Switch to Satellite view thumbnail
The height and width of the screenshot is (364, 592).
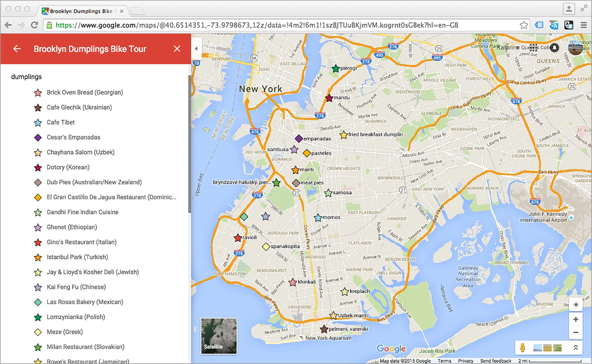click(x=219, y=336)
